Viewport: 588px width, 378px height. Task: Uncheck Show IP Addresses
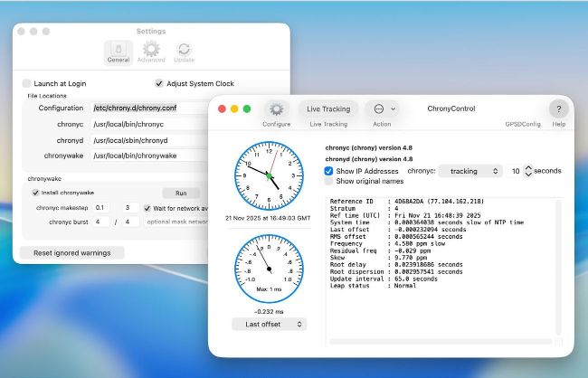tap(329, 170)
